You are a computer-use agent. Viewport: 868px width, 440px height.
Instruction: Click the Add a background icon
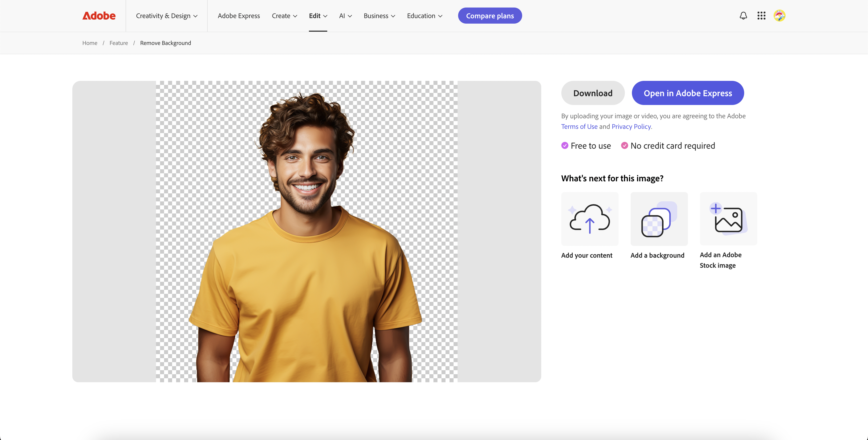[x=659, y=219]
